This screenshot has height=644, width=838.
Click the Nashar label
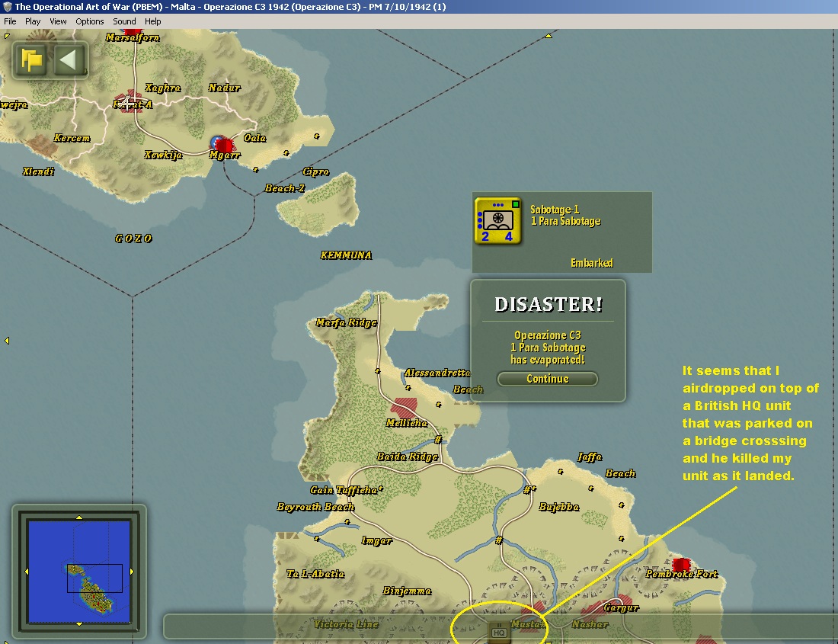pos(590,624)
